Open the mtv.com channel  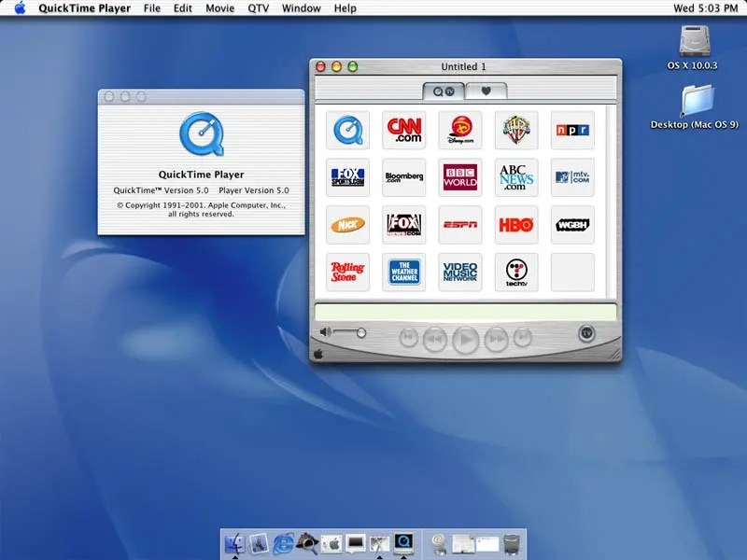(572, 177)
